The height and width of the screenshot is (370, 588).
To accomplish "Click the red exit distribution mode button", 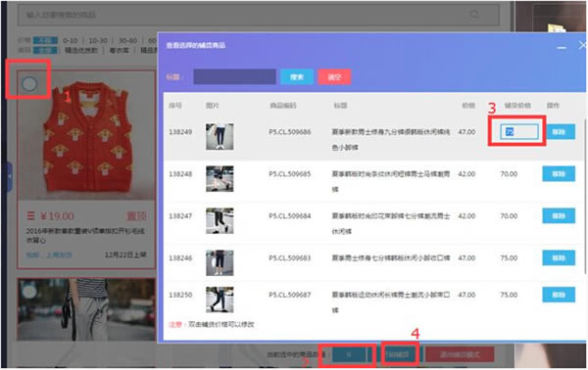I will (x=460, y=354).
